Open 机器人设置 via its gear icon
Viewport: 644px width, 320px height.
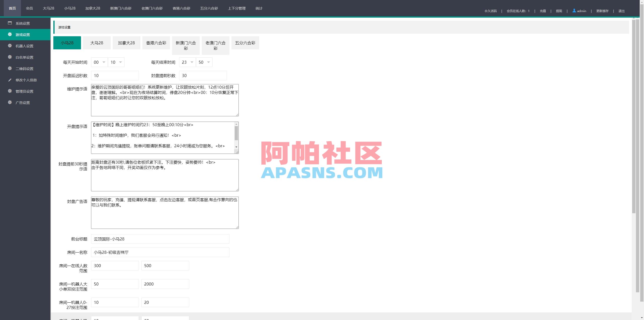10,46
